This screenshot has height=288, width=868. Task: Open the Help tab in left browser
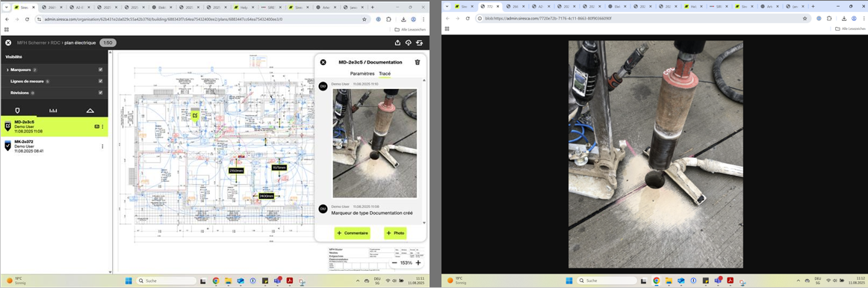pos(244,7)
